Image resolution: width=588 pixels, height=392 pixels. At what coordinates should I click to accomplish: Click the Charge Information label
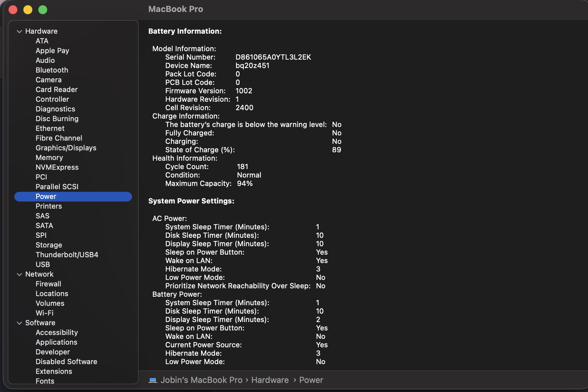coord(186,116)
